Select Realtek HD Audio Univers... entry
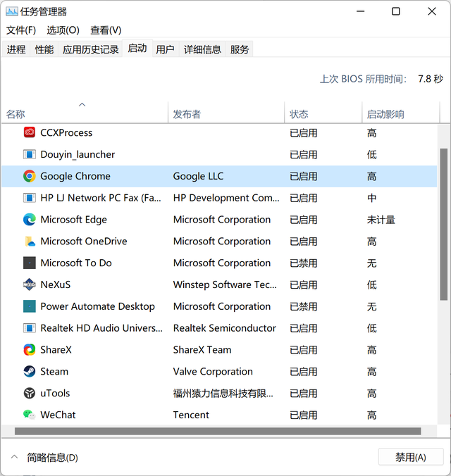This screenshot has width=451, height=476. 101,328
